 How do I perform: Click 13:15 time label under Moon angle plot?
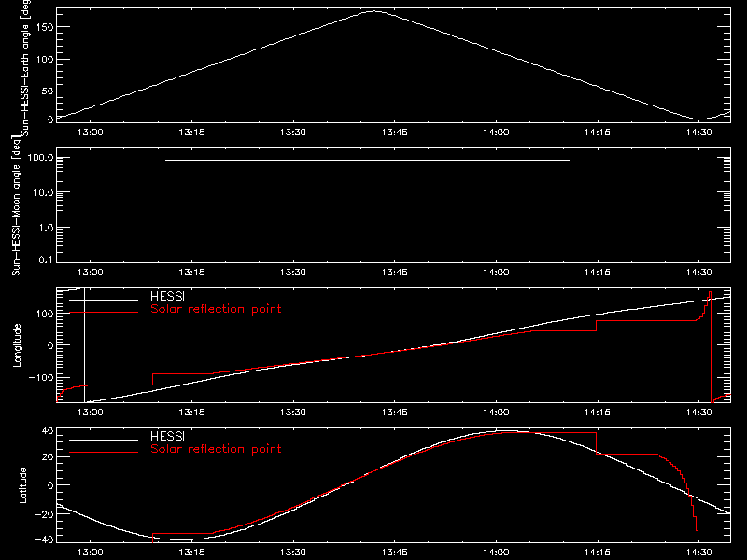click(191, 273)
